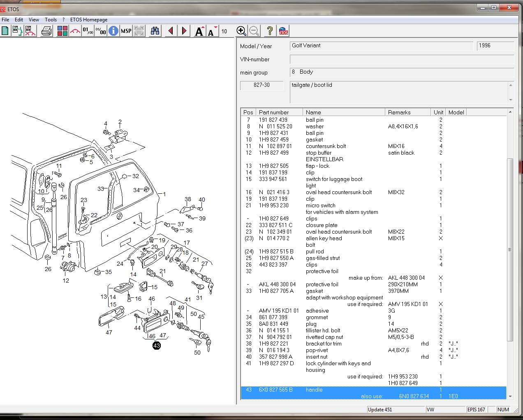The height and width of the screenshot is (420, 523).
Task: Click the Remarks column header
Action: [399, 112]
